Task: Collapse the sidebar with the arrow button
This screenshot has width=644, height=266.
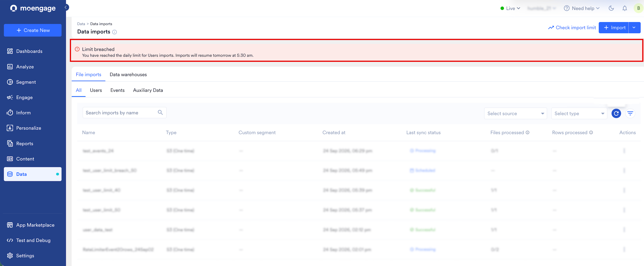Action: point(66,7)
